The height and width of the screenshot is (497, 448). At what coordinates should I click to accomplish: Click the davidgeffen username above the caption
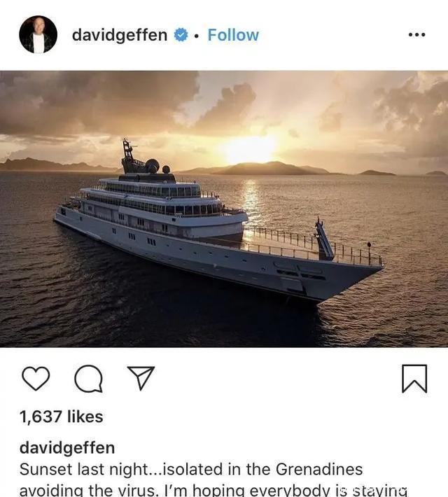tap(67, 448)
